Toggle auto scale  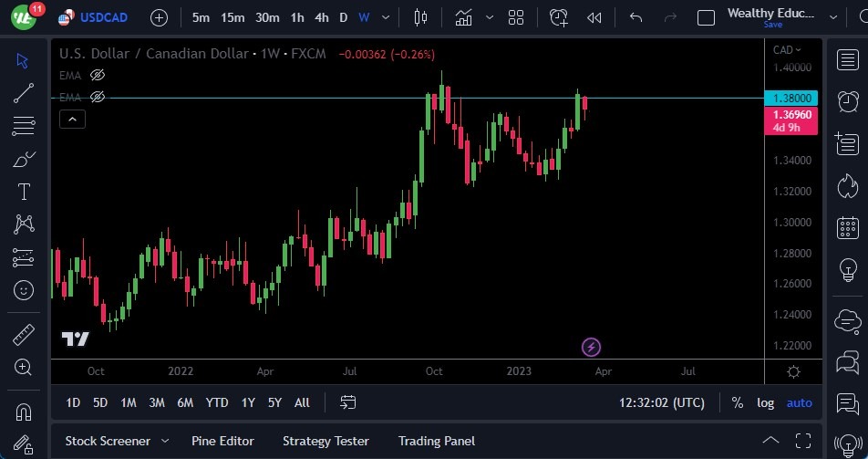point(800,403)
